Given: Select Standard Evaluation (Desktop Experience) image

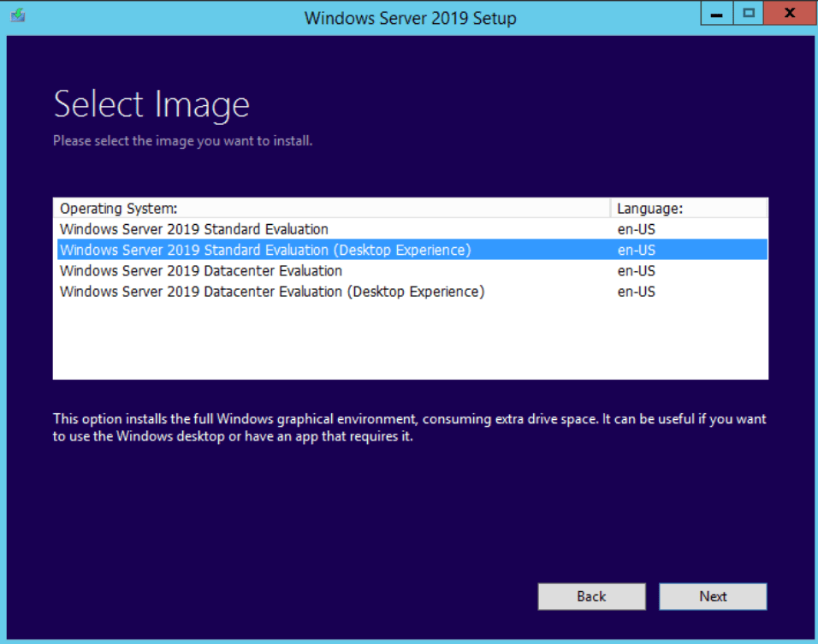Looking at the screenshot, I should pyautogui.click(x=265, y=250).
